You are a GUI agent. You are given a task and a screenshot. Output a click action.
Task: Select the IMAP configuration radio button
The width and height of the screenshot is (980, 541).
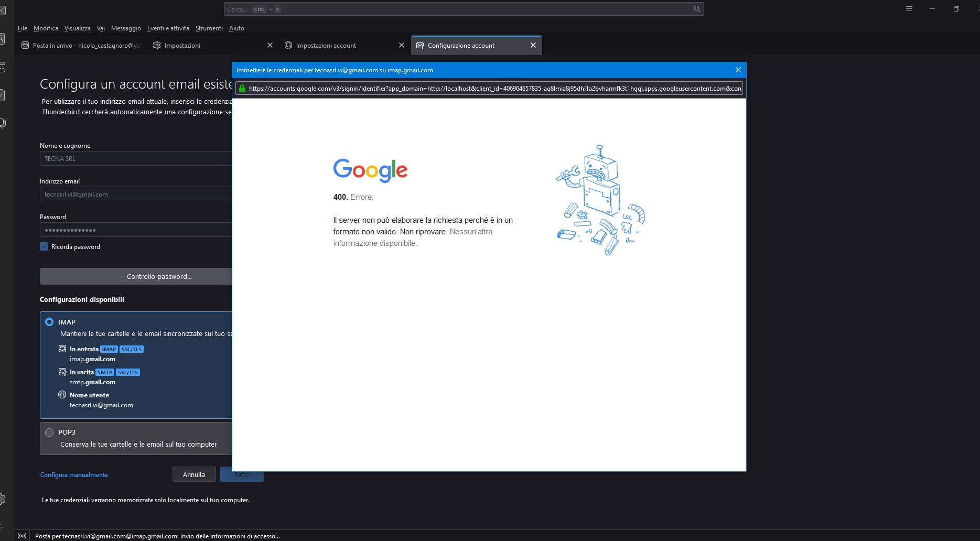(x=49, y=322)
